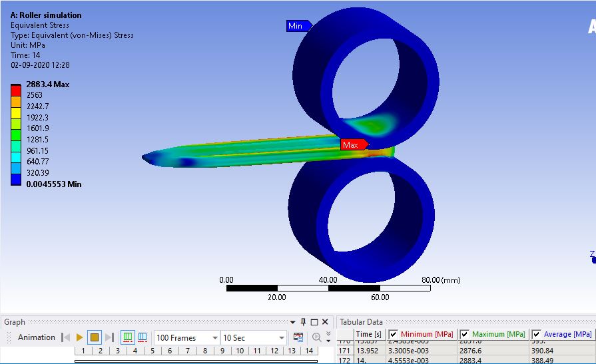Click the export video file icon

298,337
